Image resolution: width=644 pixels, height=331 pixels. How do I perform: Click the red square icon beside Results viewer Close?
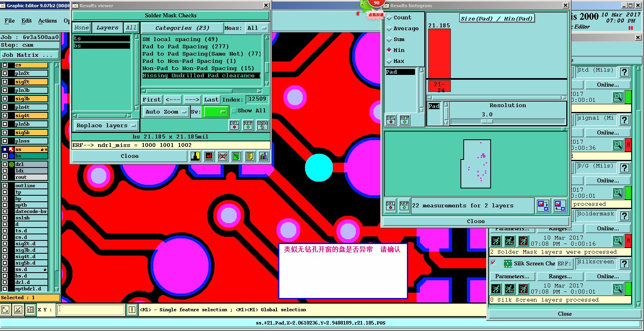(x=209, y=156)
